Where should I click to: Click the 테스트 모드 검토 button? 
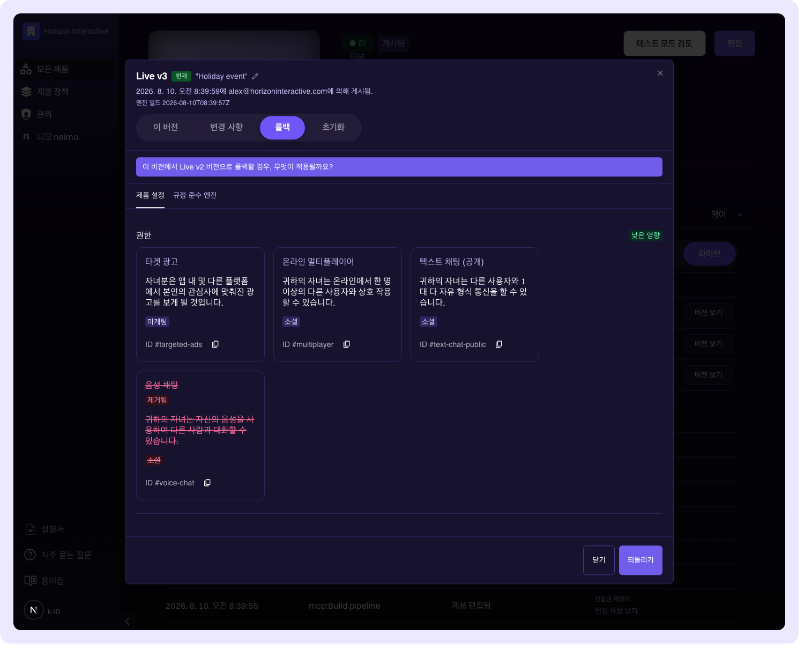pos(665,43)
